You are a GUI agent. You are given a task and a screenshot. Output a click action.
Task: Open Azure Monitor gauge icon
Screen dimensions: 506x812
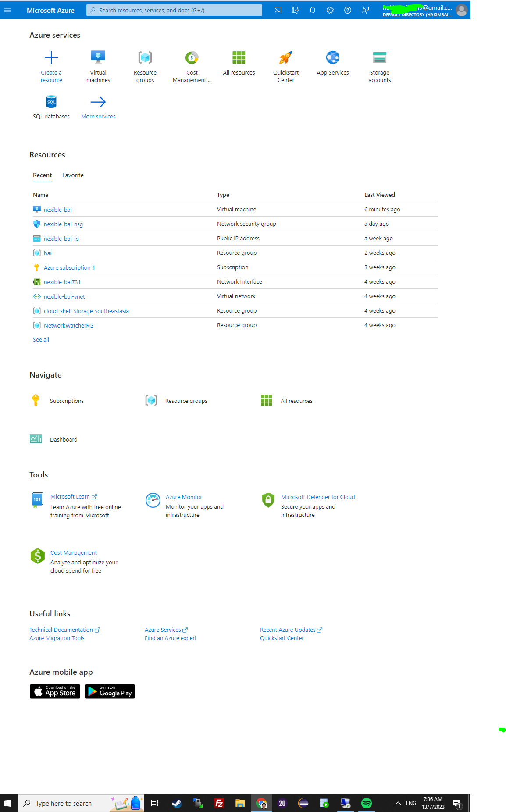(153, 500)
